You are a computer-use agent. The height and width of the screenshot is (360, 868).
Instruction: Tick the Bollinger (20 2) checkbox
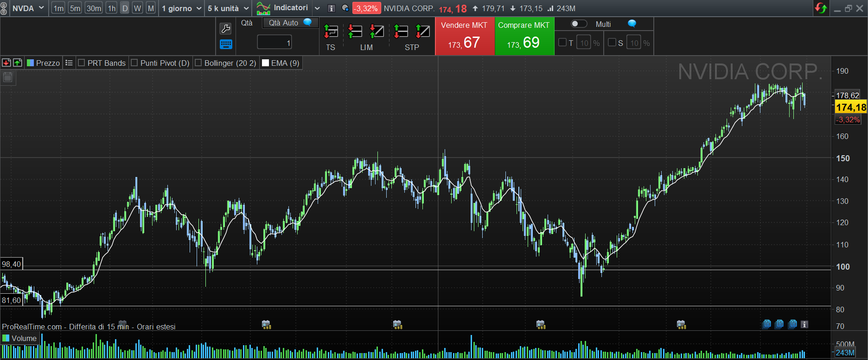198,63
